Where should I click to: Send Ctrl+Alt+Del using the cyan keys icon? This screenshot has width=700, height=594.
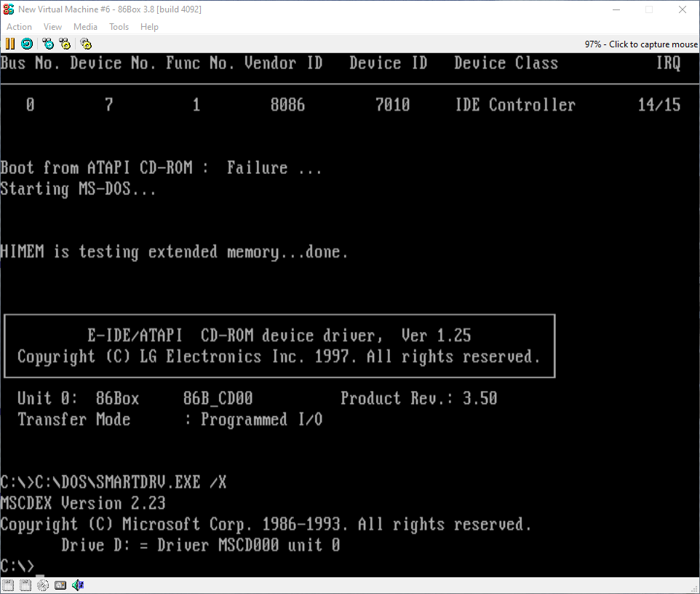pyautogui.click(x=48, y=44)
